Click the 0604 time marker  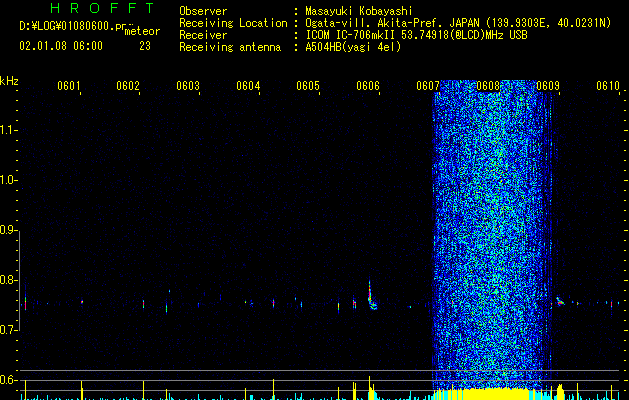pyautogui.click(x=248, y=86)
